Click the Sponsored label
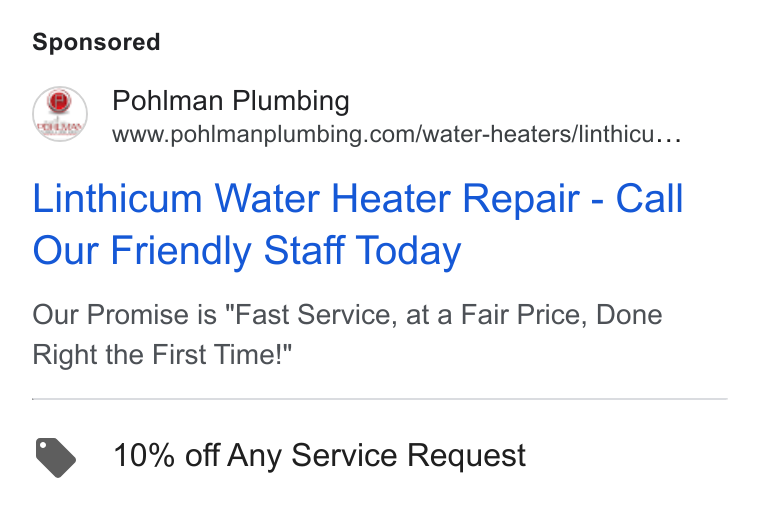760x516 pixels. [x=96, y=42]
